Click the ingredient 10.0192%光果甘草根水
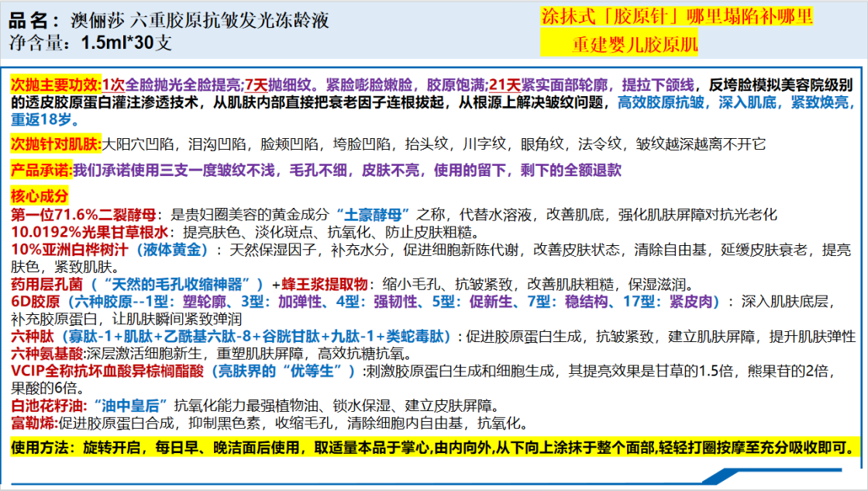The image size is (868, 491). click(90, 232)
